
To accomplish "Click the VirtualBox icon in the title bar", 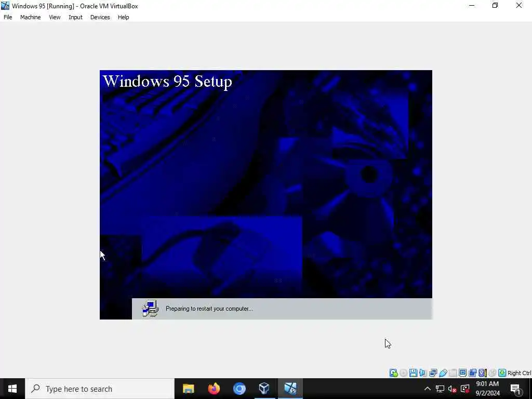I will click(x=5, y=6).
